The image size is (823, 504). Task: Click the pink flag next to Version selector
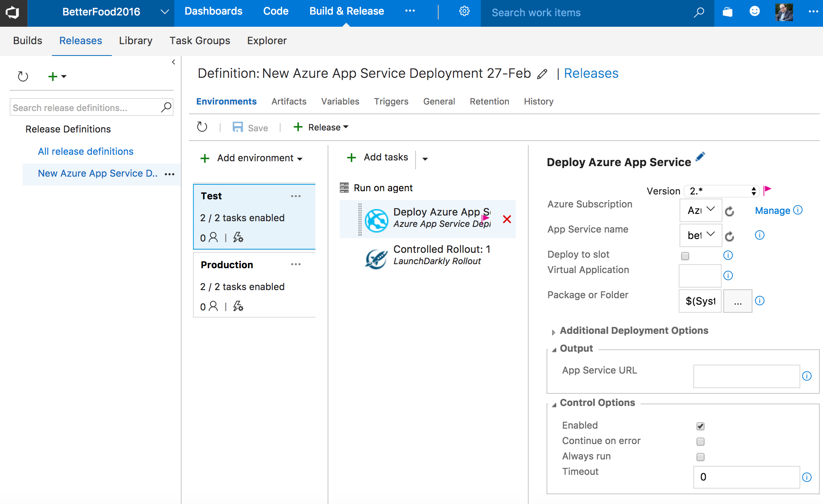tap(767, 190)
